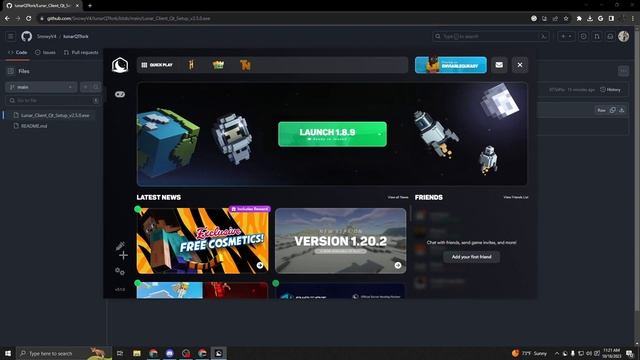Image resolution: width=640 pixels, height=360 pixels.
Task: Click View all News link
Action: pos(398,197)
